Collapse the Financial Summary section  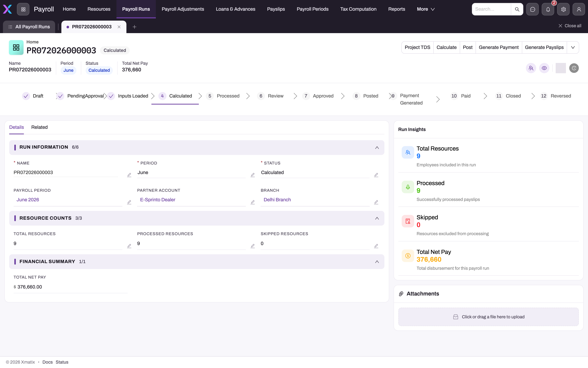(377, 262)
